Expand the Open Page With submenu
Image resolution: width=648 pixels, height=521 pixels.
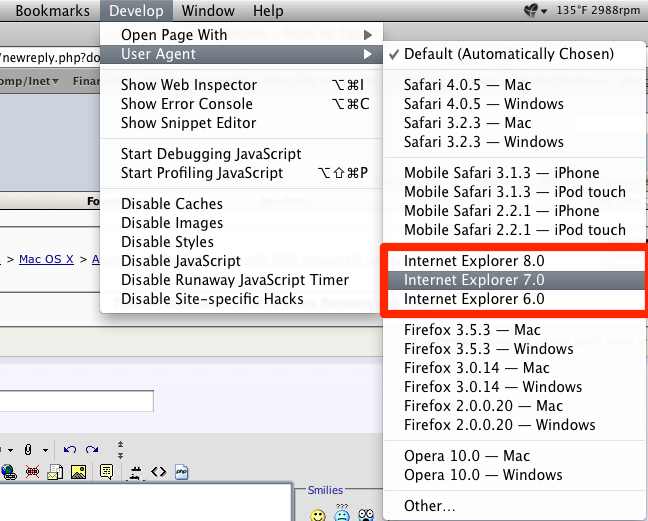coord(242,35)
